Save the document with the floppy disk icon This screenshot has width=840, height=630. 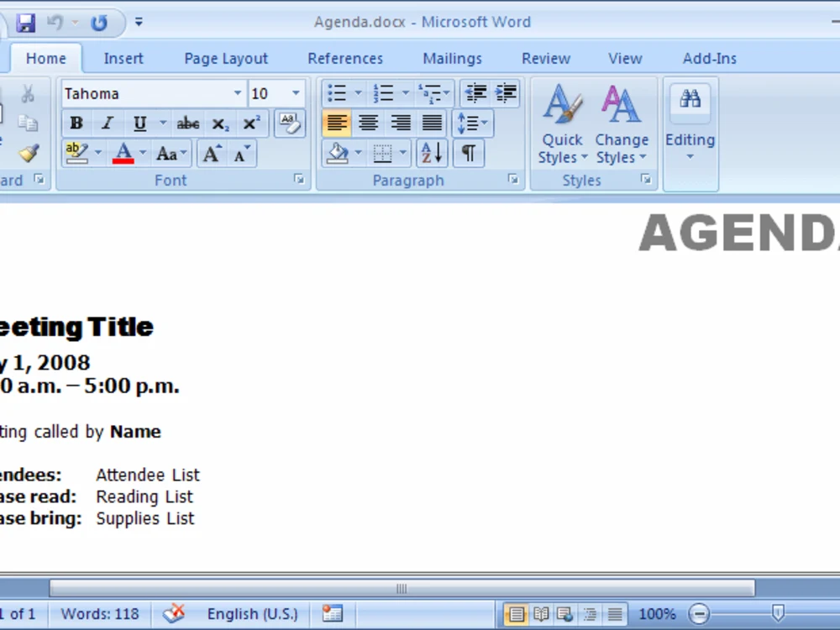(25, 23)
